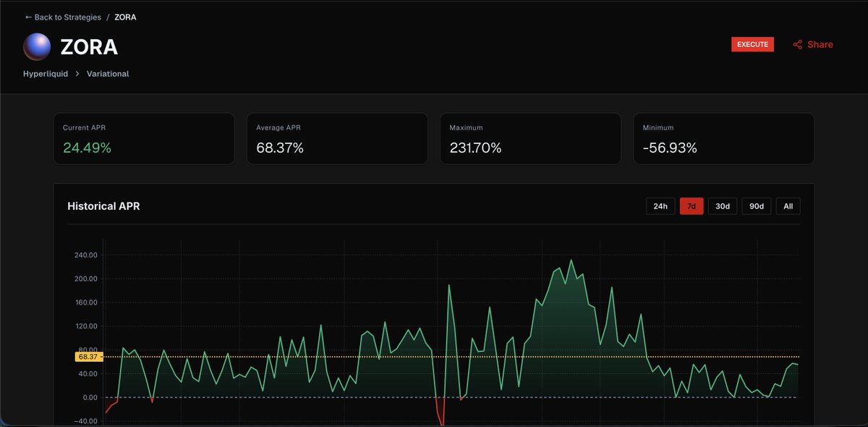The image size is (868, 427).
Task: Click the yellow 68.37 average marker on axis
Action: click(x=88, y=357)
